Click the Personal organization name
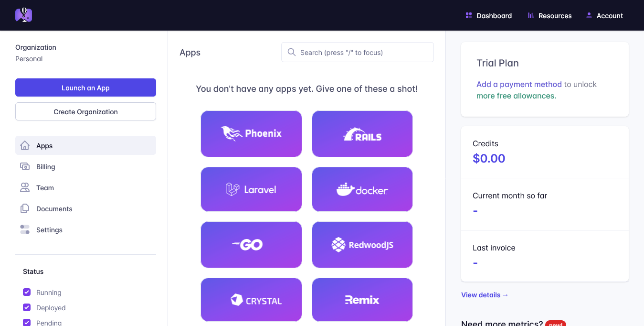This screenshot has height=326, width=644. click(29, 59)
